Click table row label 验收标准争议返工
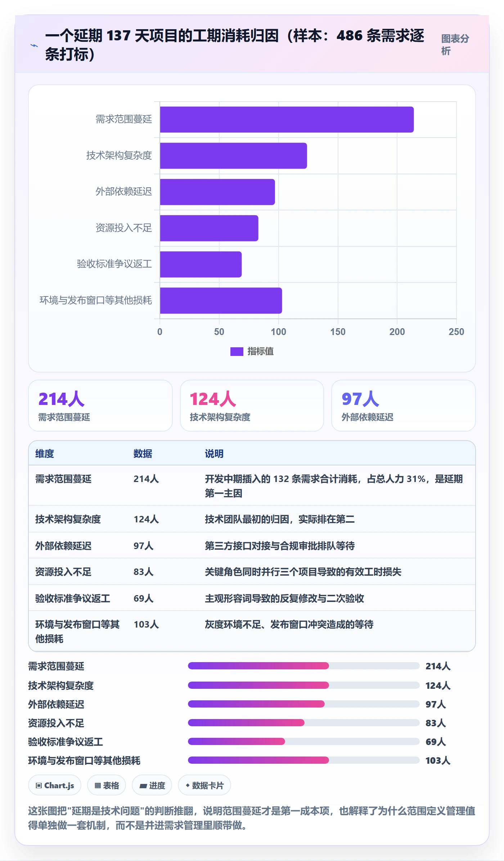504x861 pixels. point(73,598)
